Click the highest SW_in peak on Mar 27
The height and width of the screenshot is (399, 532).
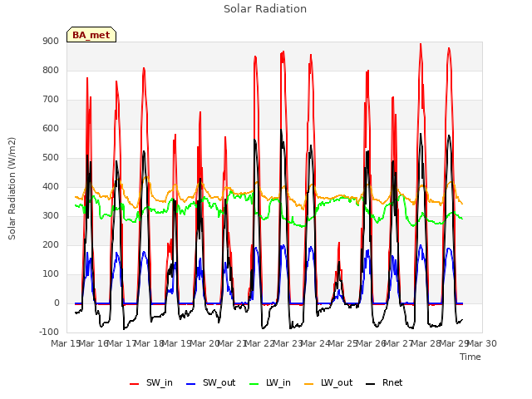(x=421, y=44)
